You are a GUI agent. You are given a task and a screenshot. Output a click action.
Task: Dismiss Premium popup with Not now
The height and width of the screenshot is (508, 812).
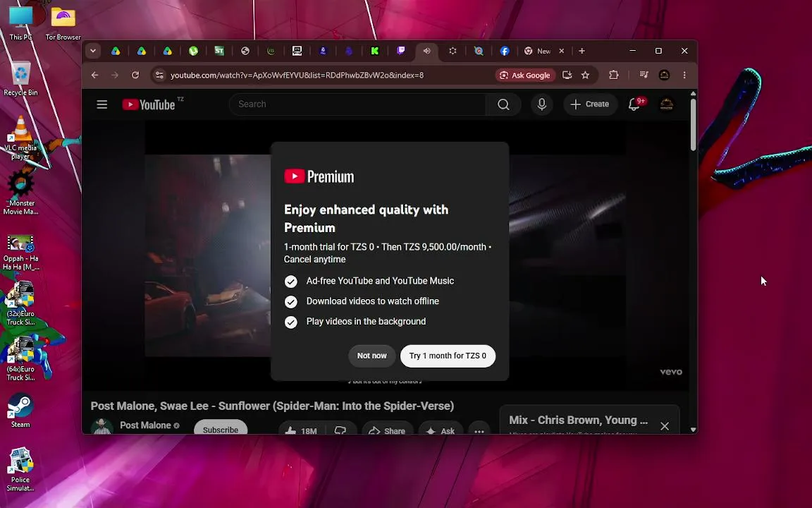click(x=372, y=356)
